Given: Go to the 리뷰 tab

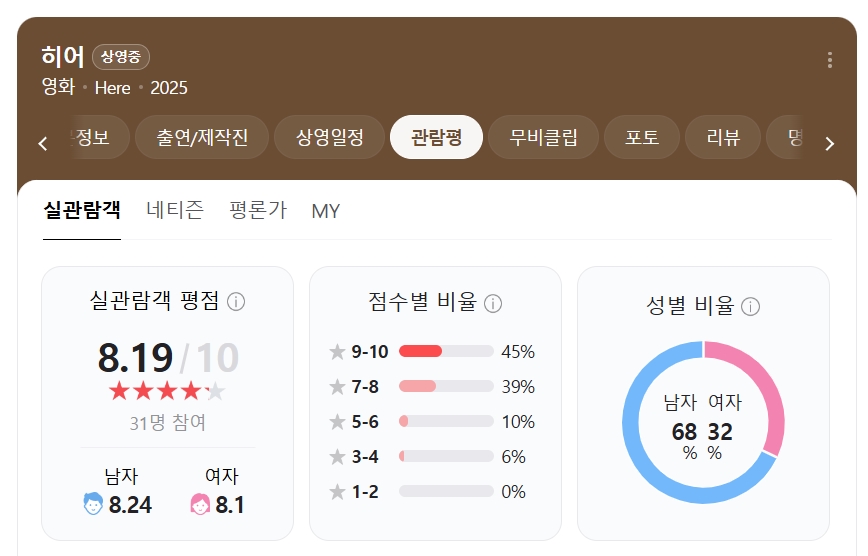Looking at the screenshot, I should (x=723, y=137).
